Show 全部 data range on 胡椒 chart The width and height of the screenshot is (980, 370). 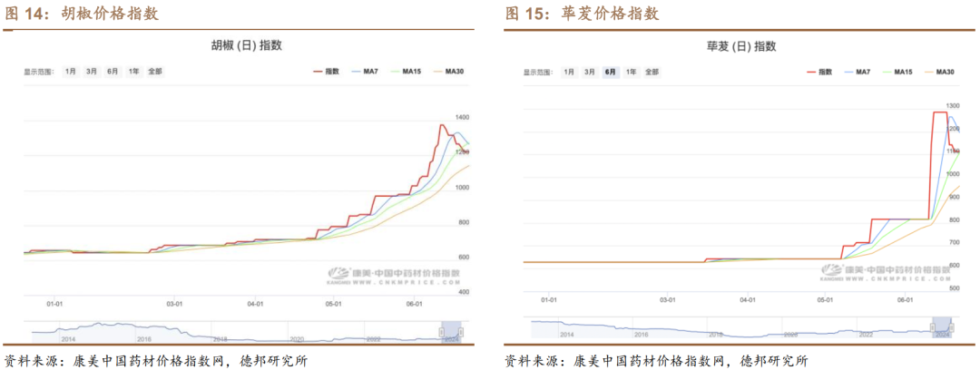pyautogui.click(x=155, y=71)
